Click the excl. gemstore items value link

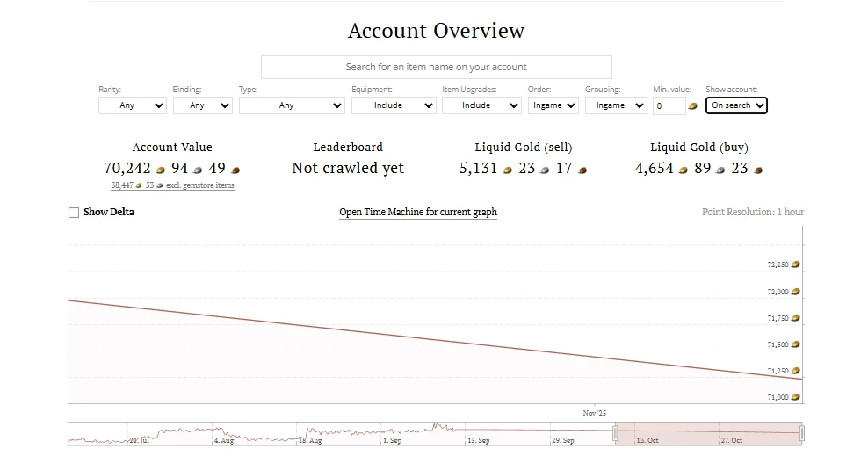tap(172, 185)
